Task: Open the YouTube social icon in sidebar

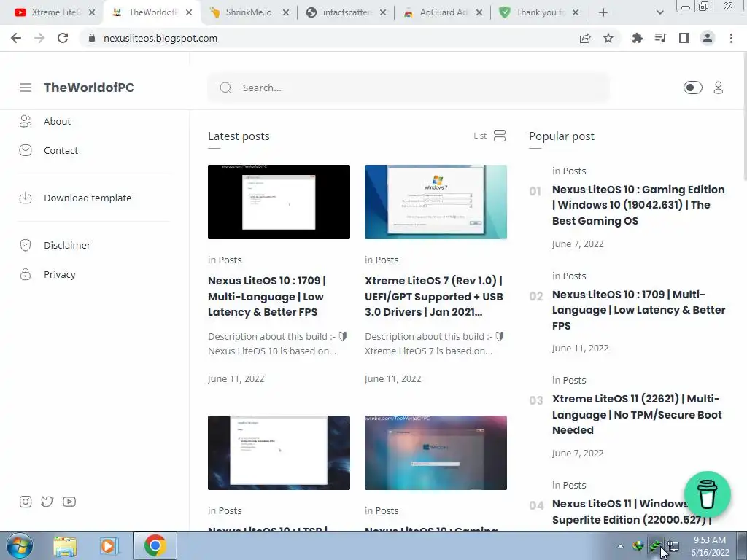Action: pos(69,502)
